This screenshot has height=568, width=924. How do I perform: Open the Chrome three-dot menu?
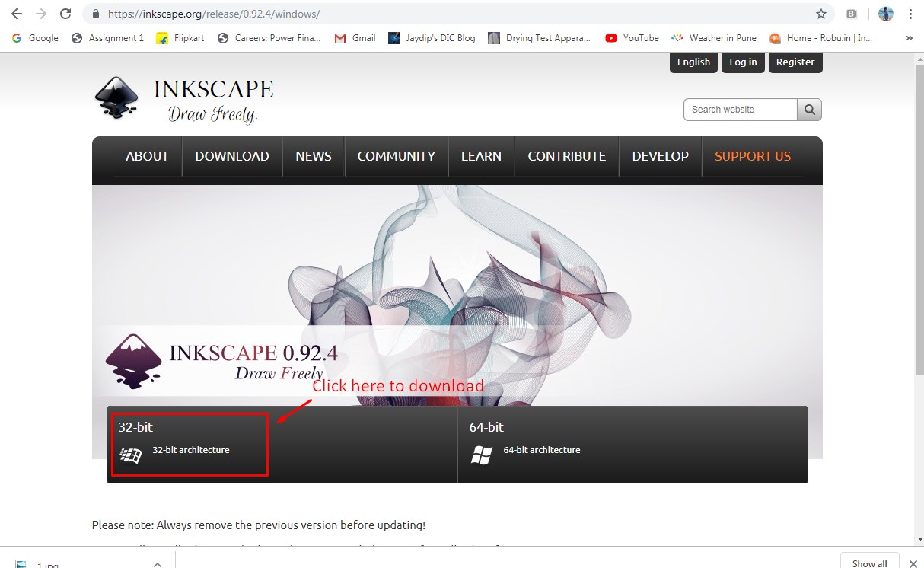(x=910, y=14)
